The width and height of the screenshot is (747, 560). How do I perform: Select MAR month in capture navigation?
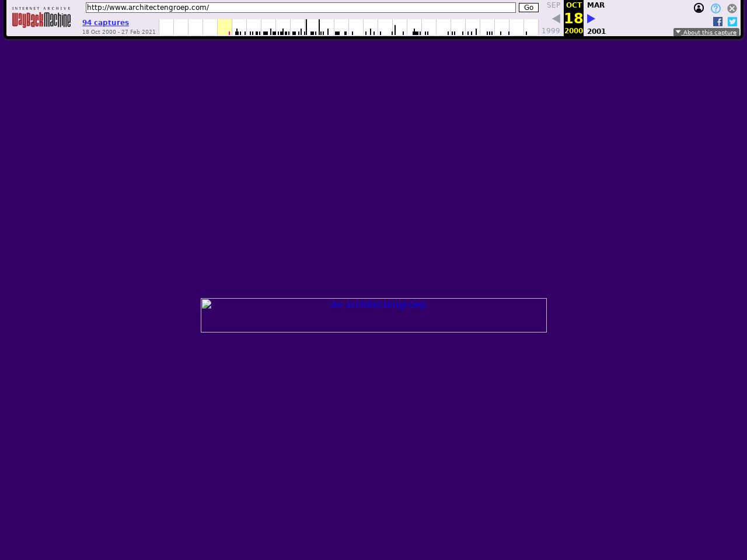pyautogui.click(x=596, y=5)
